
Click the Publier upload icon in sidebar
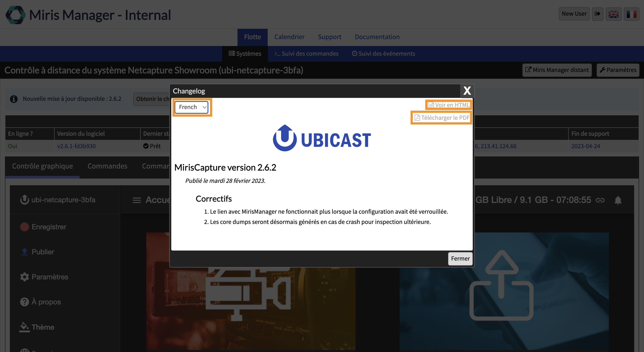click(25, 252)
